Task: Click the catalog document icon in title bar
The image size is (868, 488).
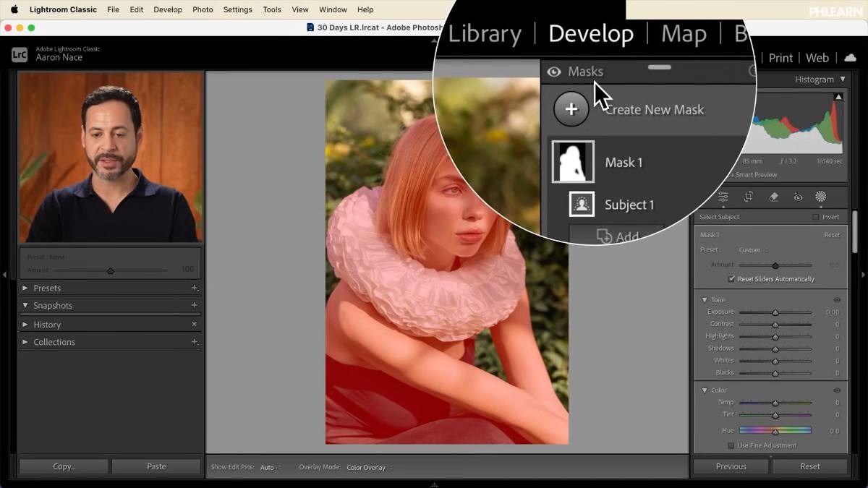Action: [x=310, y=27]
